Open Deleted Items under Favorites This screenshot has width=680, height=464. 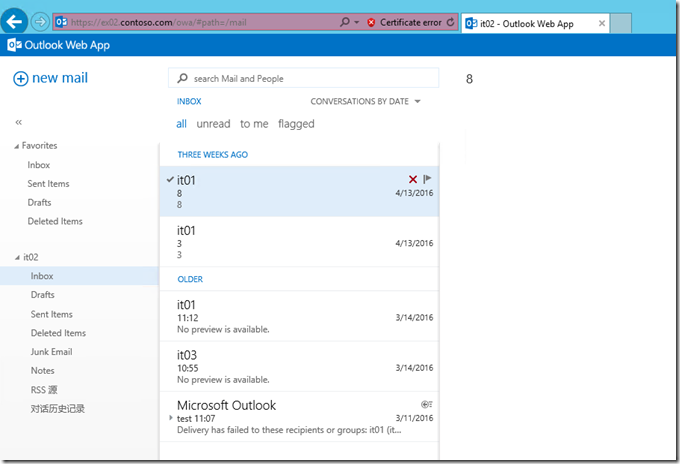pyautogui.click(x=55, y=221)
